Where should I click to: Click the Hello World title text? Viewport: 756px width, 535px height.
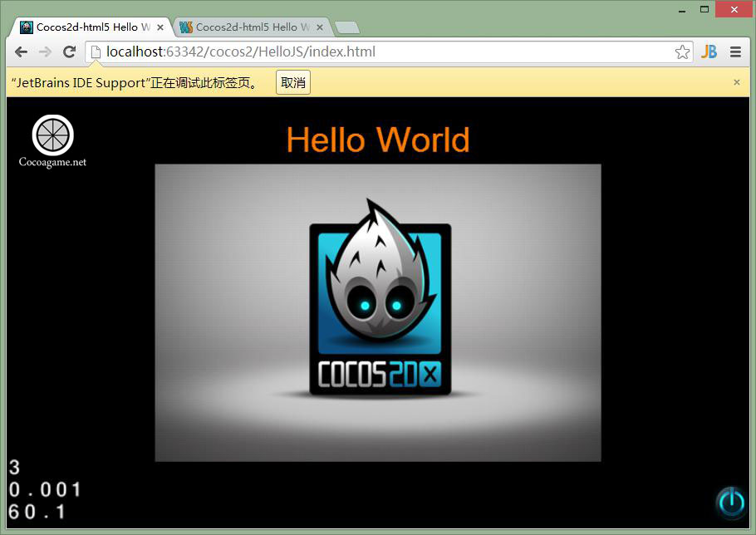[x=378, y=140]
